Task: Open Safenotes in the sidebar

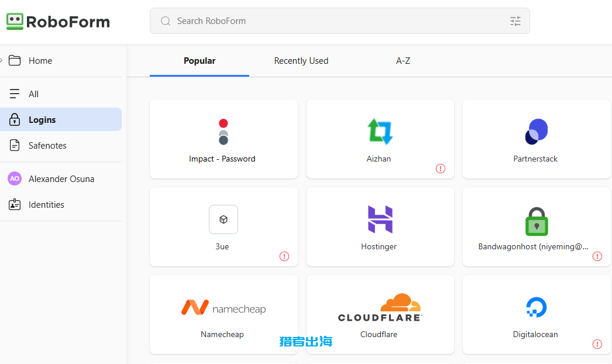Action: coord(47,146)
